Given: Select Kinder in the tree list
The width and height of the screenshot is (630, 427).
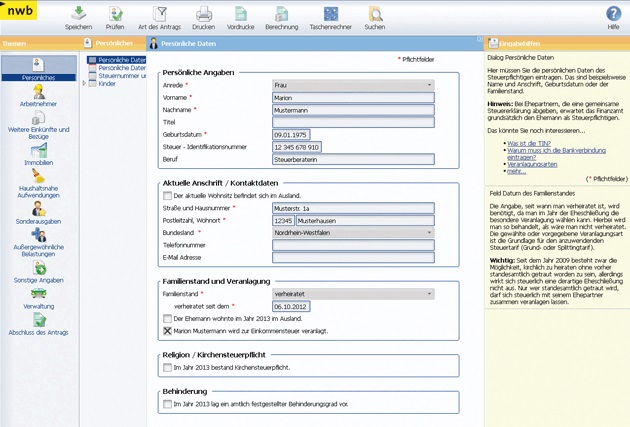Looking at the screenshot, I should (x=108, y=82).
